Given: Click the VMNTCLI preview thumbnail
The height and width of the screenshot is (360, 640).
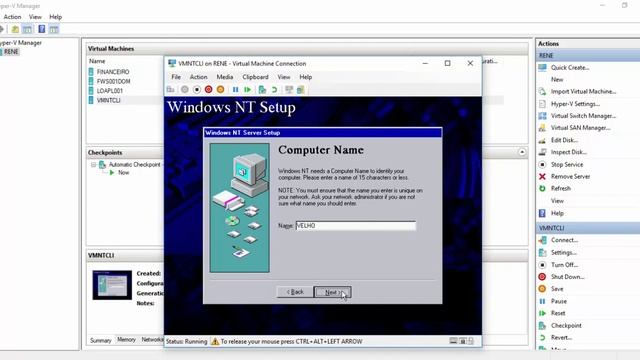Looking at the screenshot, I should (x=112, y=285).
